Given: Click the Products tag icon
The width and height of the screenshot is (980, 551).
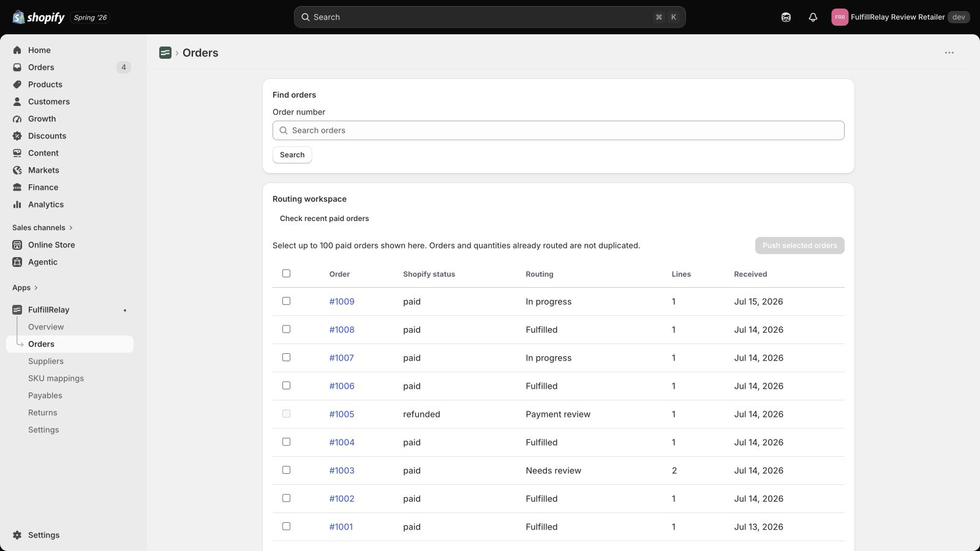Looking at the screenshot, I should (x=17, y=84).
